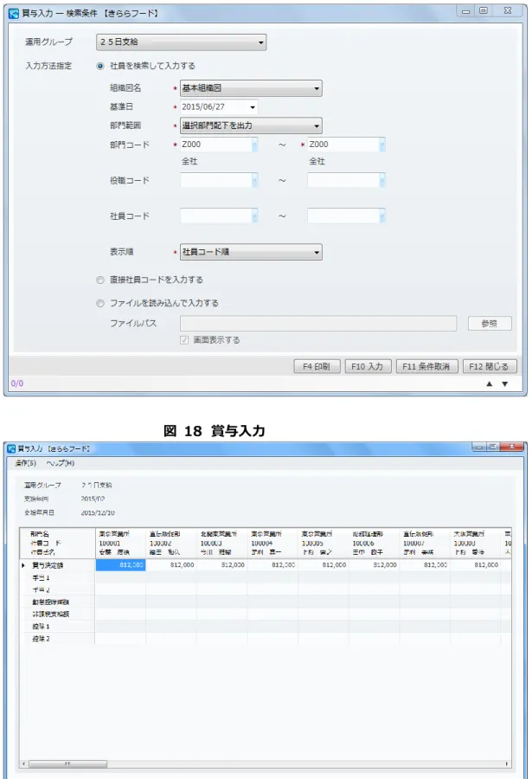Viewport: 532px width, 779px height.
Task: Click the F4 印刷 button
Action: pos(317,366)
